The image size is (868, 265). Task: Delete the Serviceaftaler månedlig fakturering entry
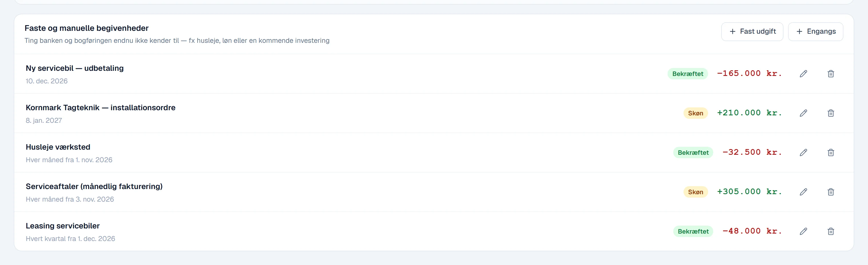[831, 192]
